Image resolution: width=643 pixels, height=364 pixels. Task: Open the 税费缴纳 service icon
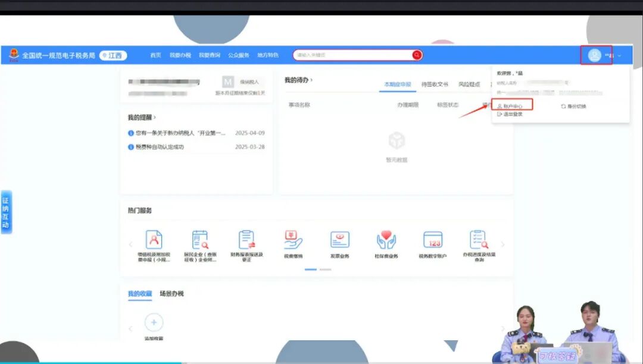tap(293, 240)
